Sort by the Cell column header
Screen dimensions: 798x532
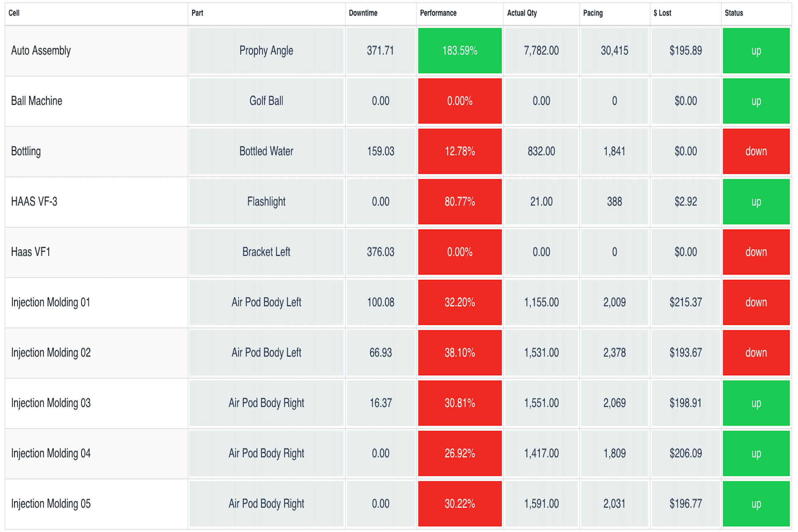click(14, 13)
